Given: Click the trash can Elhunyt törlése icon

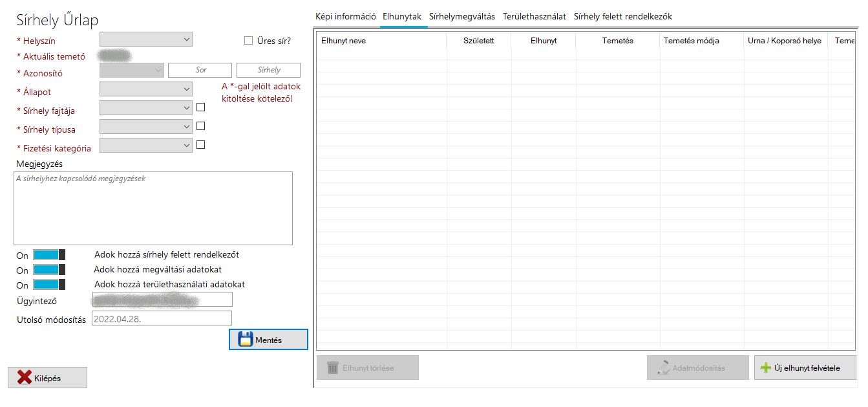Looking at the screenshot, I should (333, 368).
